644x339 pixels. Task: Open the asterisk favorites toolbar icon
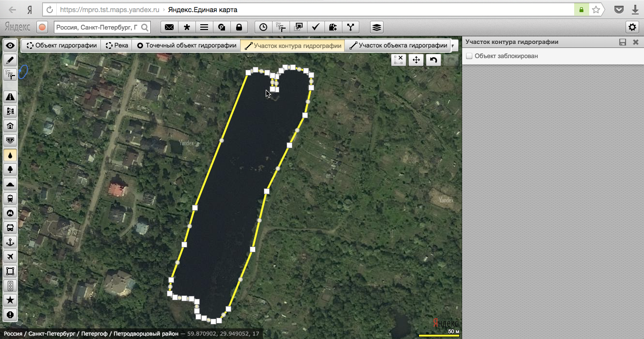[x=187, y=27]
